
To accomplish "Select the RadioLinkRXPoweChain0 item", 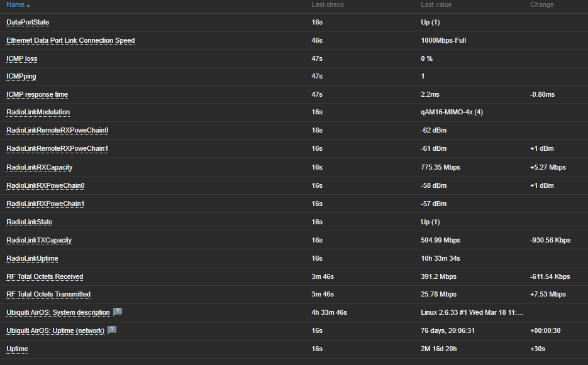I will click(x=45, y=185).
